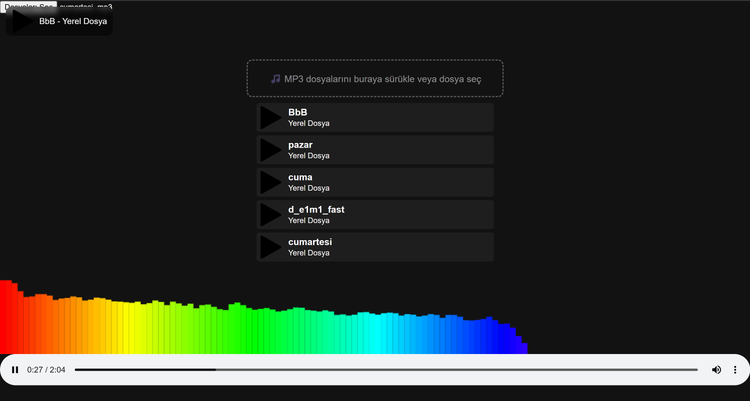Screen dimensions: 750x401
Task: Play the cuma track
Action: pos(271,182)
